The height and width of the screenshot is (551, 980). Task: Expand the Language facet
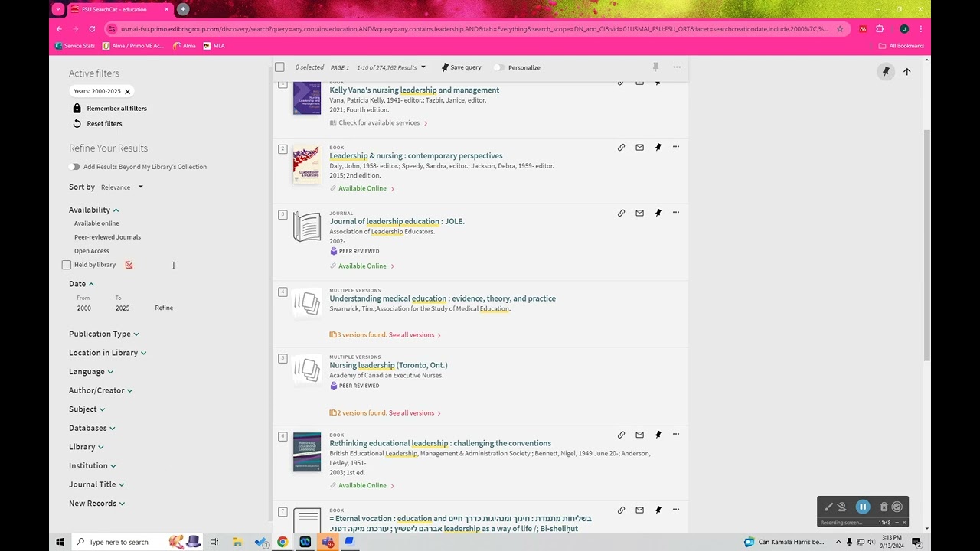click(91, 372)
